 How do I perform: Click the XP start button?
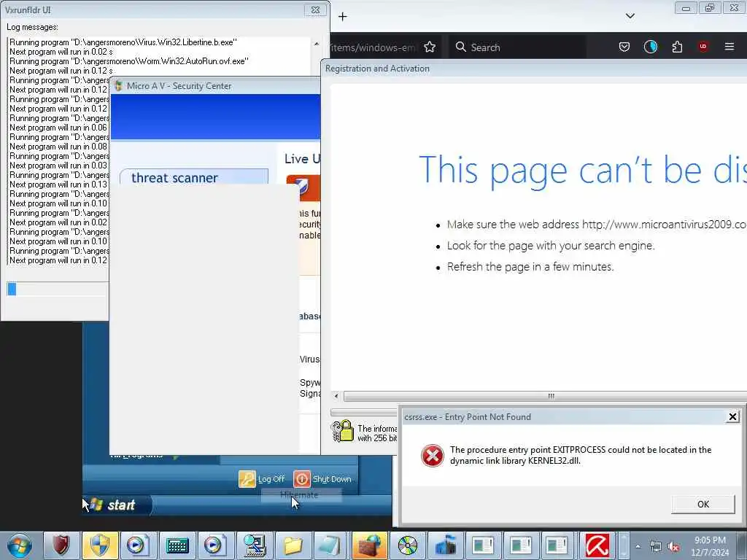coord(117,505)
